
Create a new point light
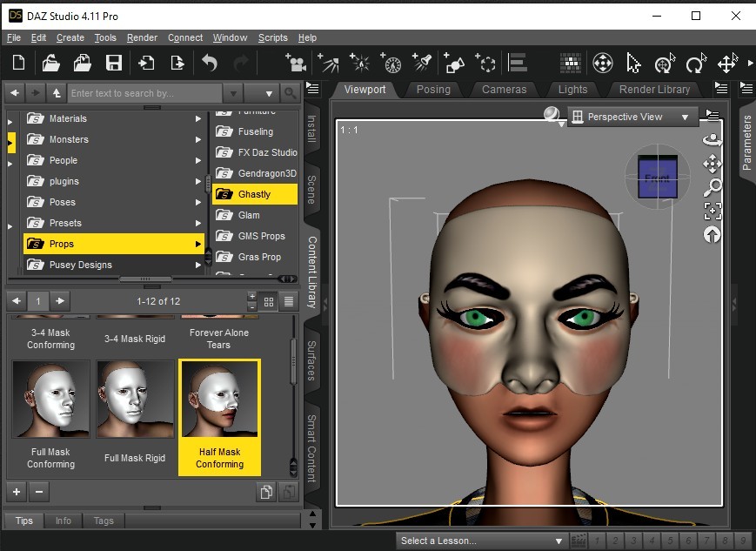point(359,63)
